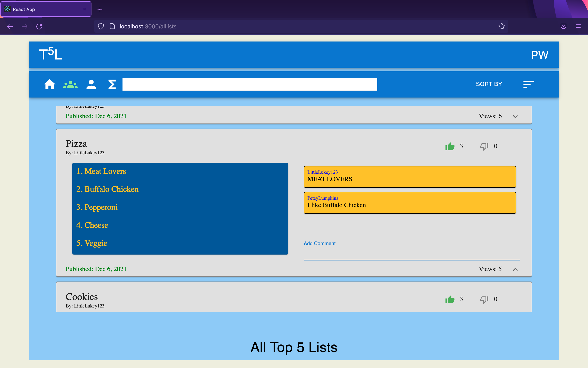Like the Pizza list
Image resolution: width=588 pixels, height=368 pixels.
coord(450,146)
